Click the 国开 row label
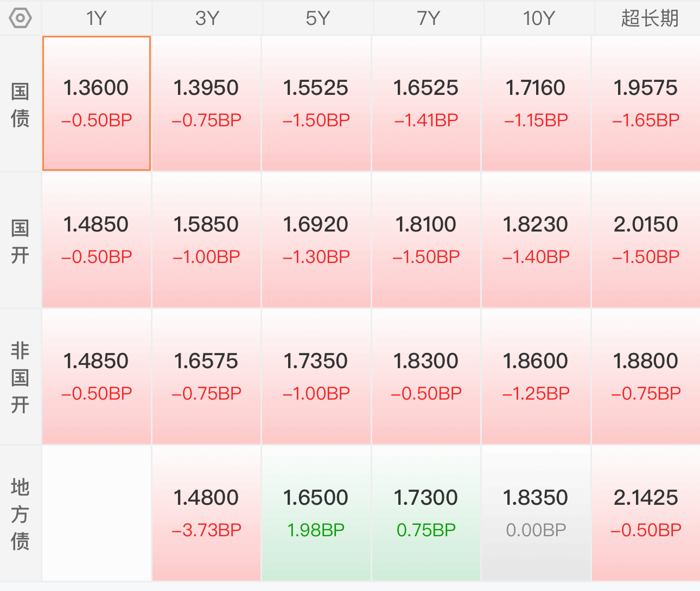 20,241
